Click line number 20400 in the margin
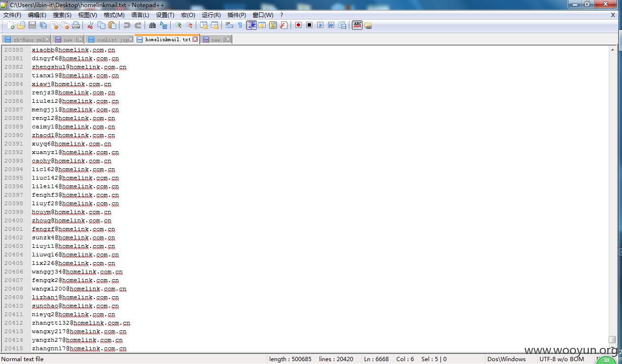The height and width of the screenshot is (364, 622). [14, 220]
